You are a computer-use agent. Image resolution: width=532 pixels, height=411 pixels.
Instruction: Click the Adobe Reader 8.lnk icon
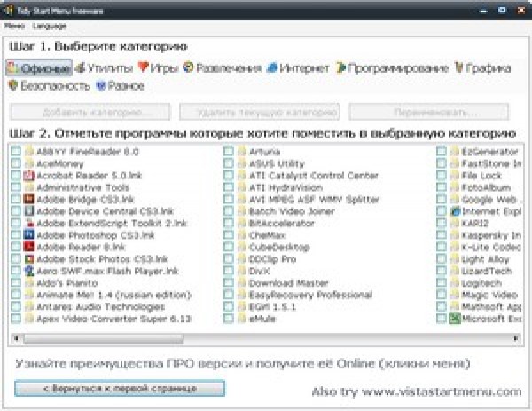point(29,247)
